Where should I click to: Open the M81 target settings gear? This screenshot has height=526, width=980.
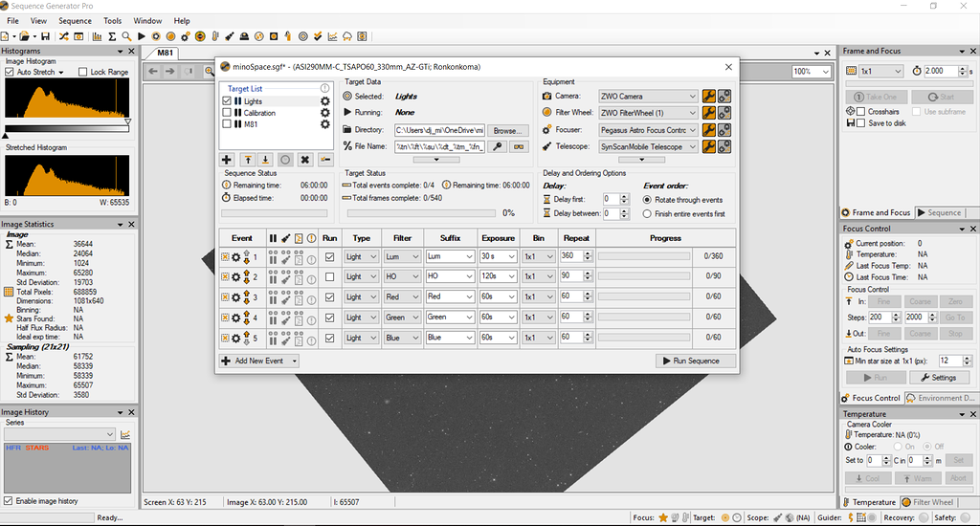pyautogui.click(x=325, y=124)
